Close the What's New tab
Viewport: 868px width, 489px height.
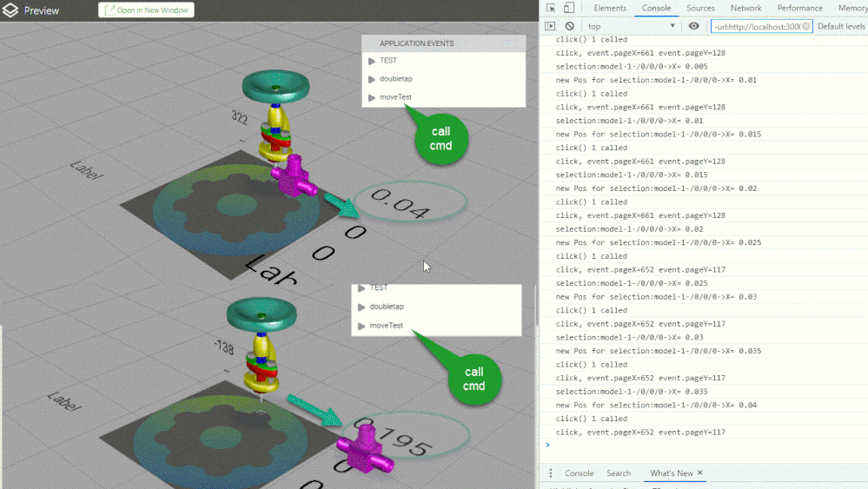pyautogui.click(x=700, y=472)
